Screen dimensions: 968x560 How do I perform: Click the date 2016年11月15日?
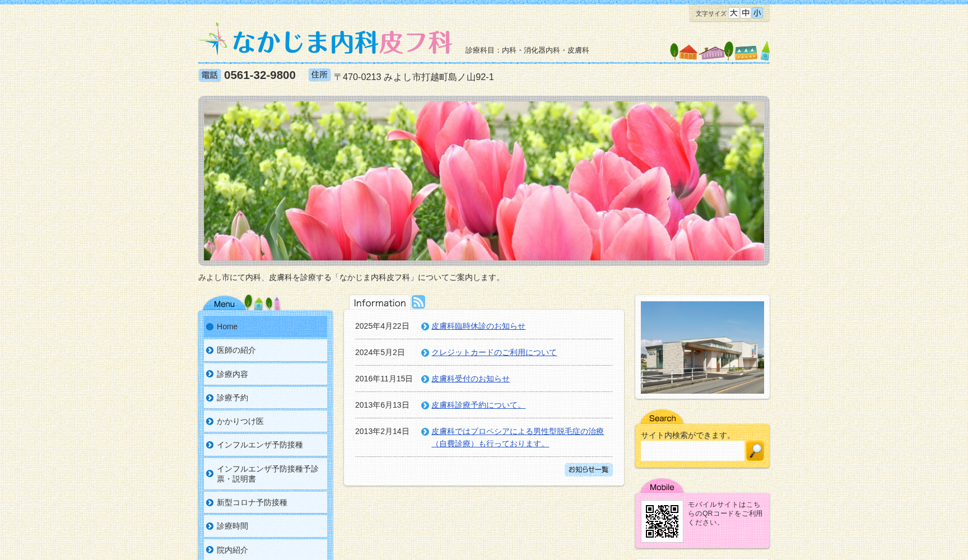pos(384,379)
